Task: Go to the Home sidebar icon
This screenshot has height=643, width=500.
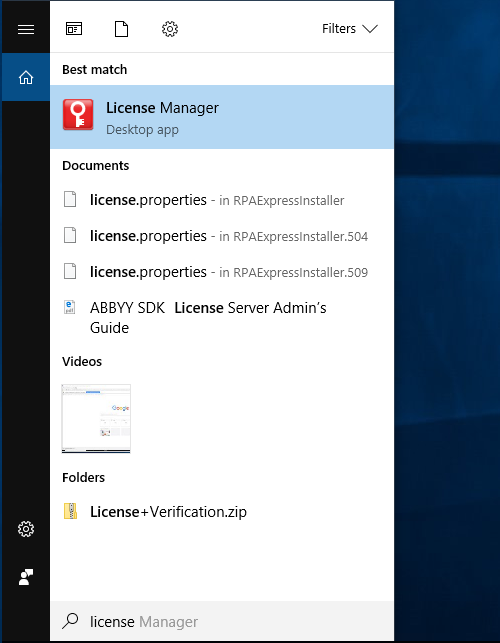Action: tap(26, 77)
